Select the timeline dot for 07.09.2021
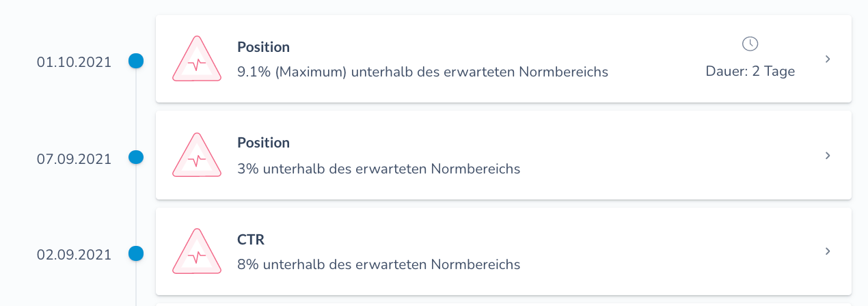 pos(136,157)
